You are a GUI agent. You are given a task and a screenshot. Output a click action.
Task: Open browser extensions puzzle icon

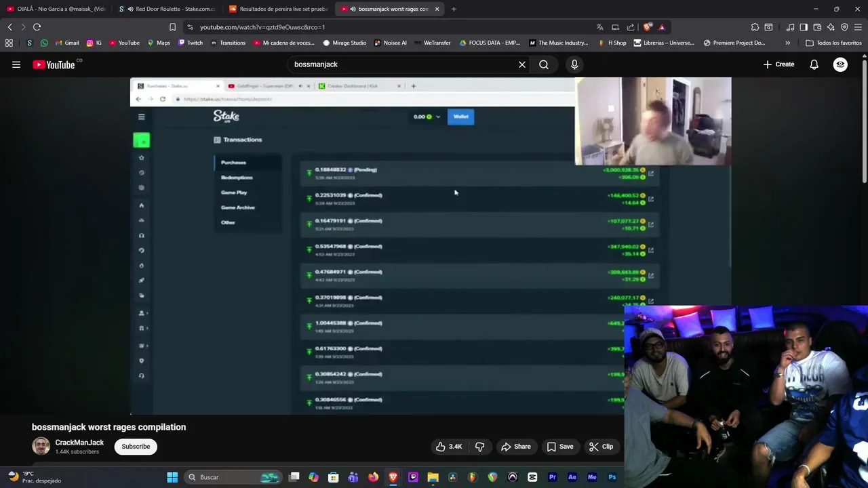755,27
